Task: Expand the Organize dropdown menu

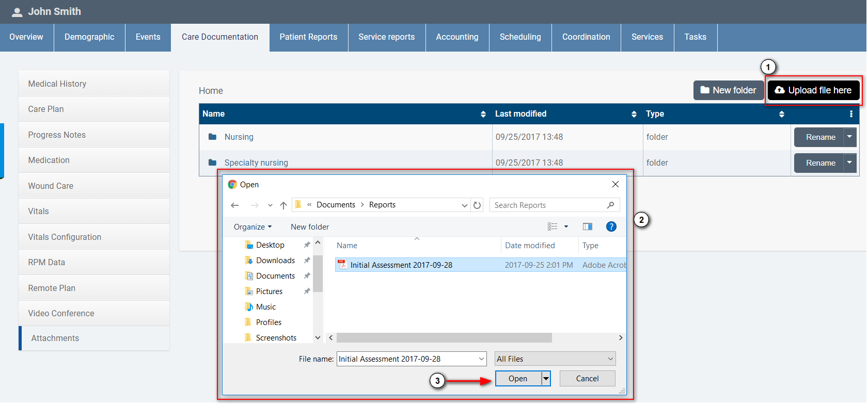Action: pos(252,227)
